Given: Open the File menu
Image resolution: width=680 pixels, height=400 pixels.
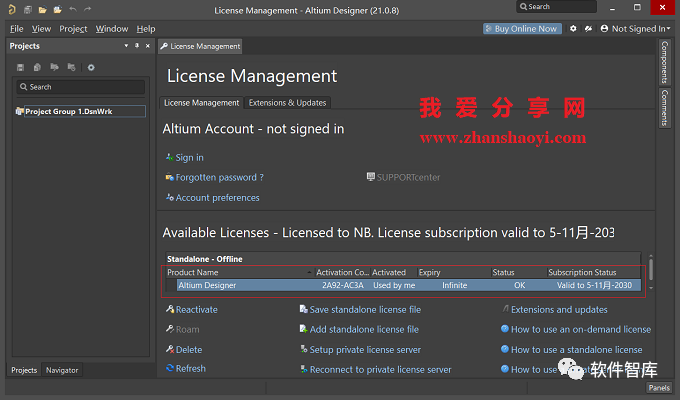Looking at the screenshot, I should (x=16, y=29).
